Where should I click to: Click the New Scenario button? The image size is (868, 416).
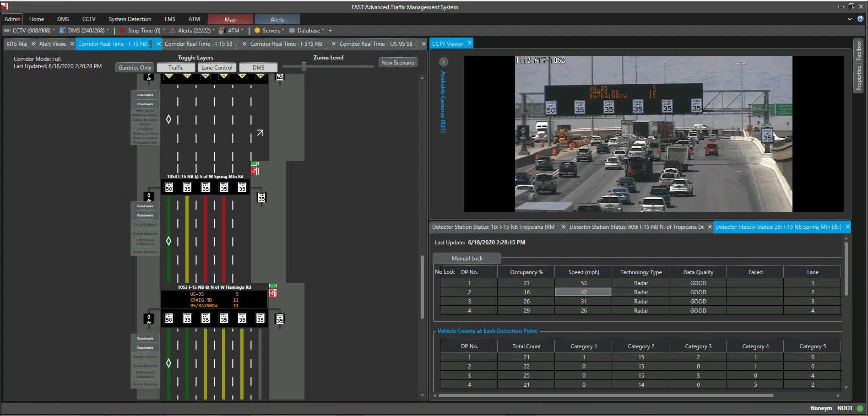(x=397, y=63)
